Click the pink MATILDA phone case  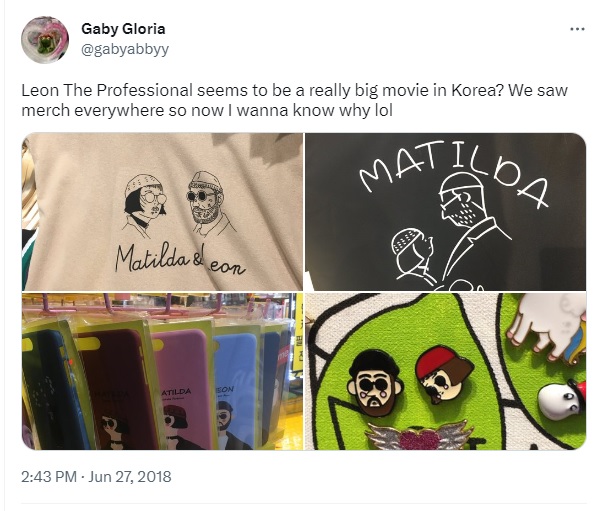tap(183, 386)
